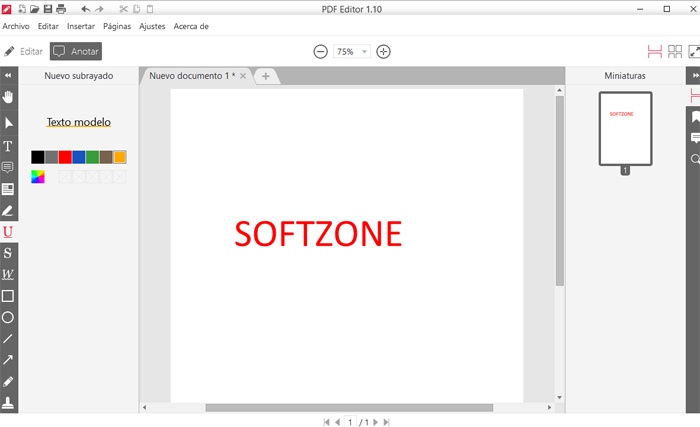Open the Insertar menu

(x=81, y=26)
